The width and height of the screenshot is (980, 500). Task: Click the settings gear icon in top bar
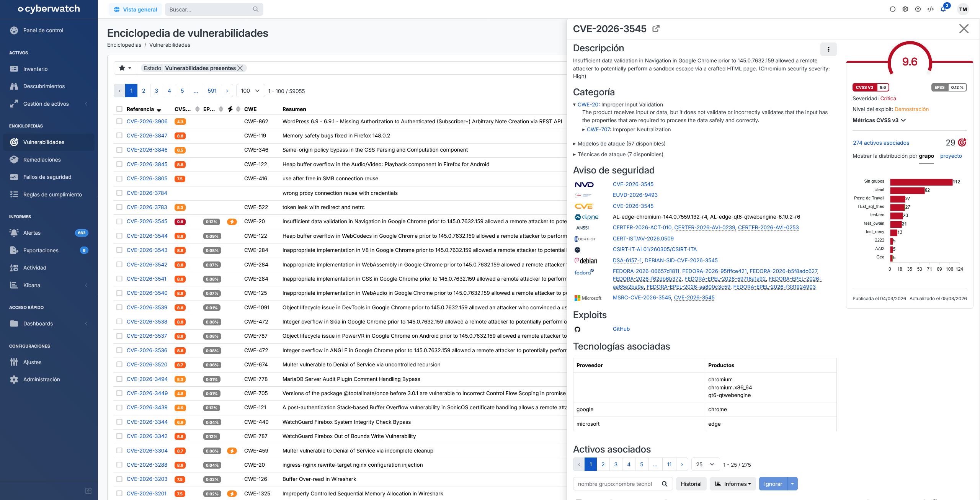point(905,9)
